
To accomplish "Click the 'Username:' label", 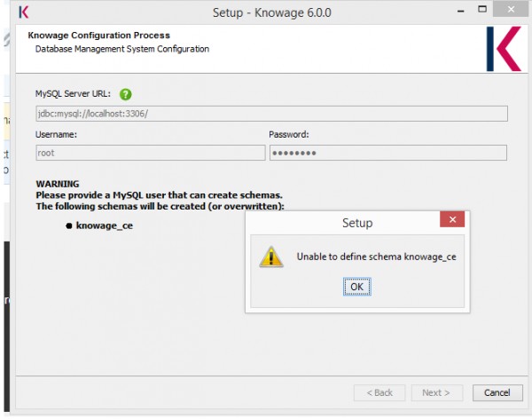I will tap(56, 135).
